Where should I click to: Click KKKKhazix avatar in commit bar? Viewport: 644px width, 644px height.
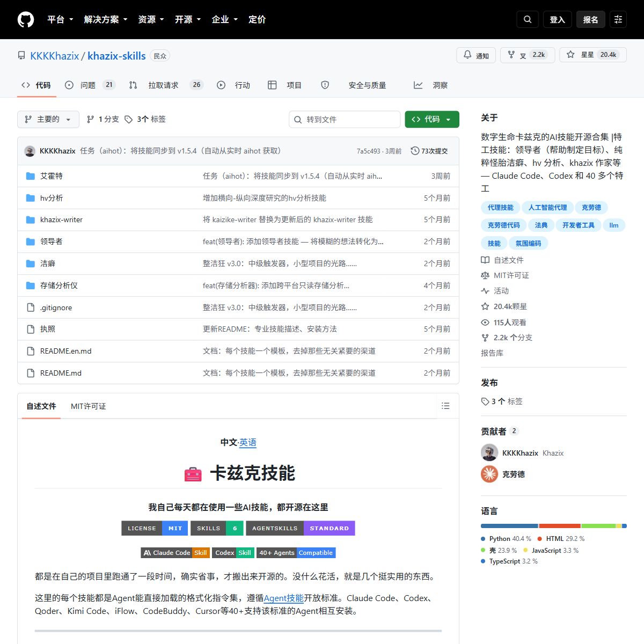click(x=30, y=151)
